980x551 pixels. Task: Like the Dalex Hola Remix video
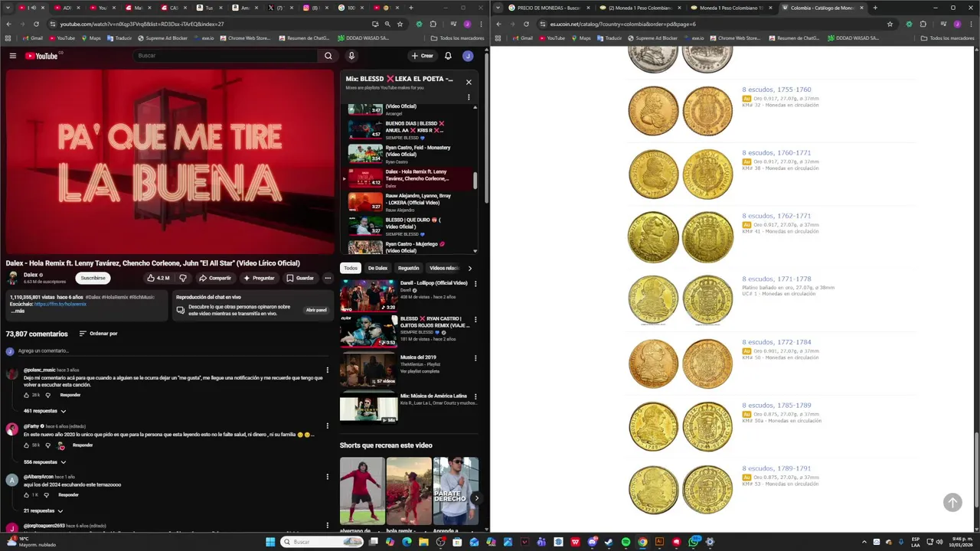tap(160, 278)
